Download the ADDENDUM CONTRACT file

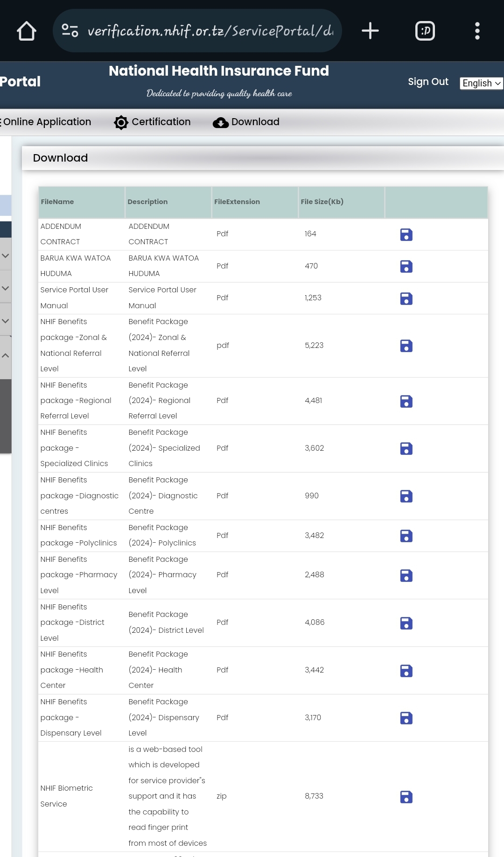[406, 234]
